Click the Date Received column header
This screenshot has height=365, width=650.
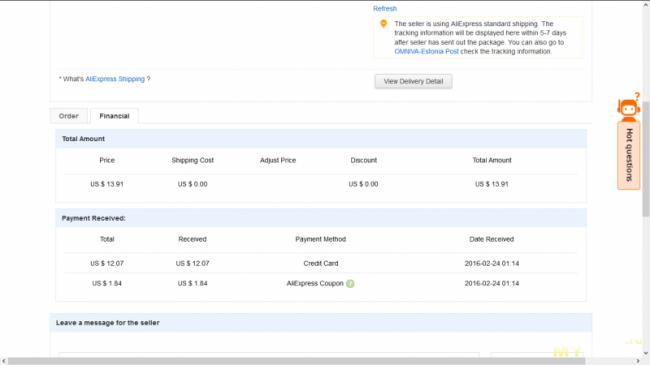click(492, 239)
